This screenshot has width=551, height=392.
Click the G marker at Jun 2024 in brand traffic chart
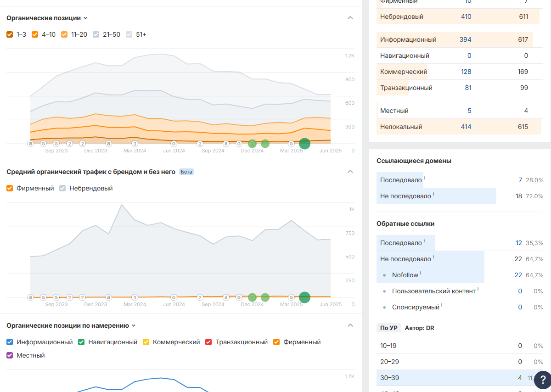pyautogui.click(x=174, y=297)
